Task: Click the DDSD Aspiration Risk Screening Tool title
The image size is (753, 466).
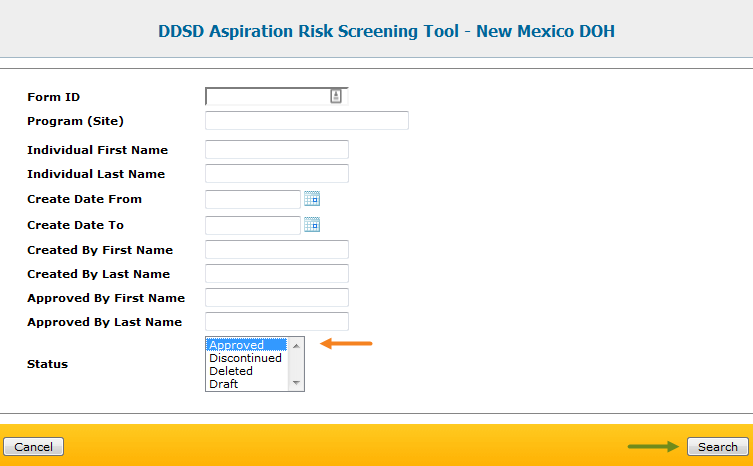Action: point(386,31)
